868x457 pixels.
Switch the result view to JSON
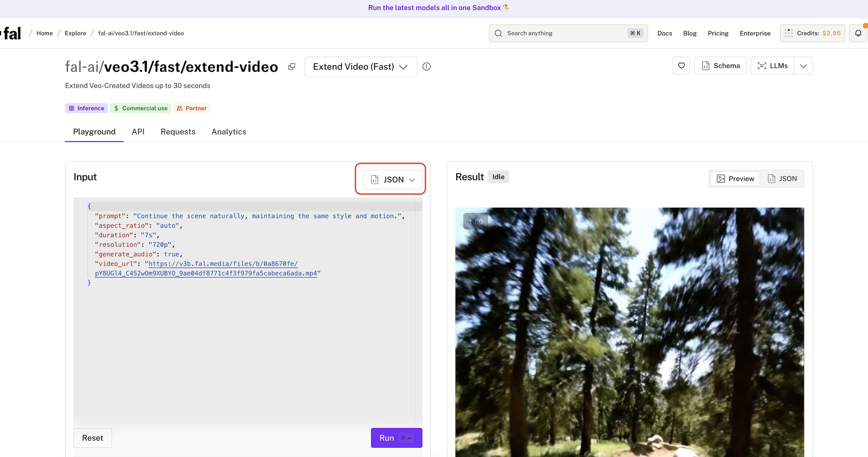point(782,179)
